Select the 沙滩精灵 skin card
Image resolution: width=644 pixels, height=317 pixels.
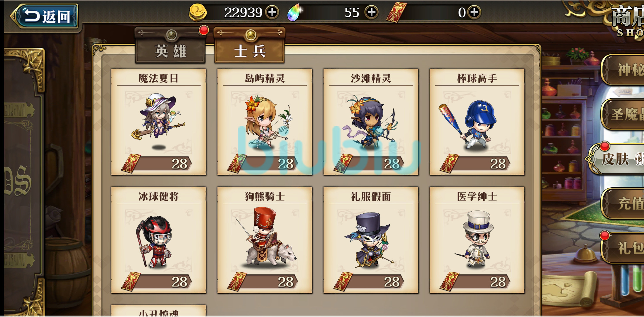[x=371, y=122]
